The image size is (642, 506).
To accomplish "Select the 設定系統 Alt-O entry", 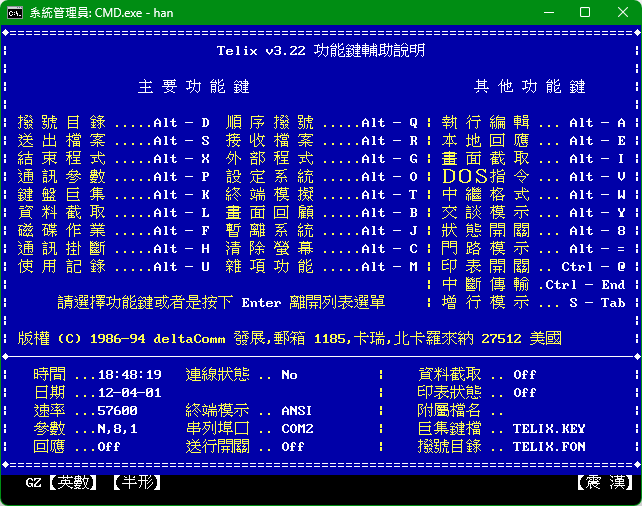I will [x=322, y=176].
